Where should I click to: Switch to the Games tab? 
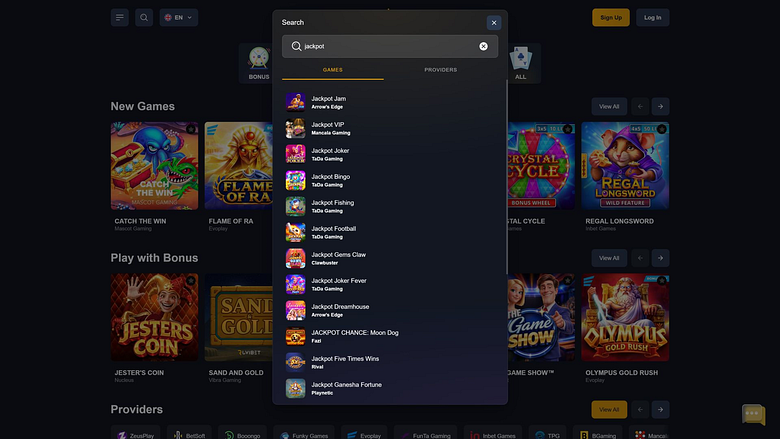click(x=333, y=70)
